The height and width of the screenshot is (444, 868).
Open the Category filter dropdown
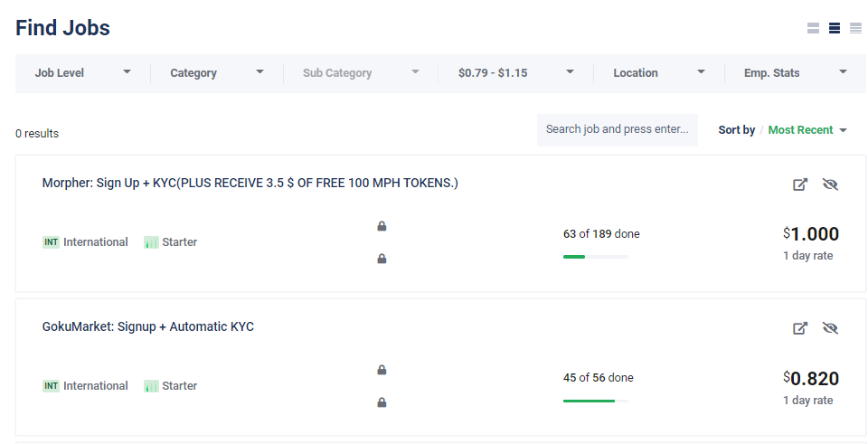[x=216, y=72]
